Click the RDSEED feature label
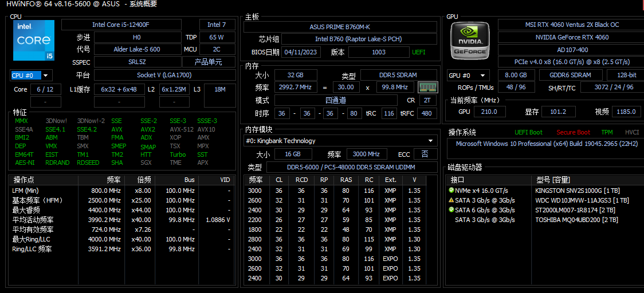This screenshot has width=644, height=293. click(88, 163)
